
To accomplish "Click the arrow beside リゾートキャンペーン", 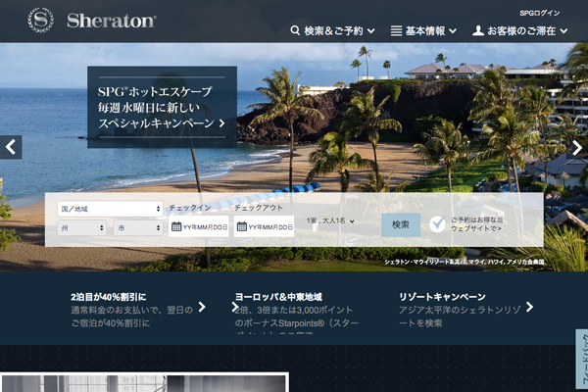I will point(529,307).
